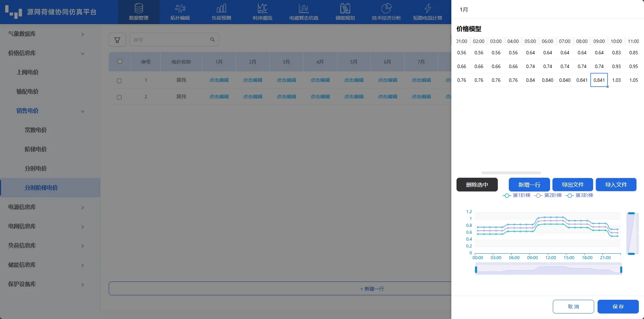The width and height of the screenshot is (644, 319).
Task: Click the platform logo icon
Action: click(13, 12)
